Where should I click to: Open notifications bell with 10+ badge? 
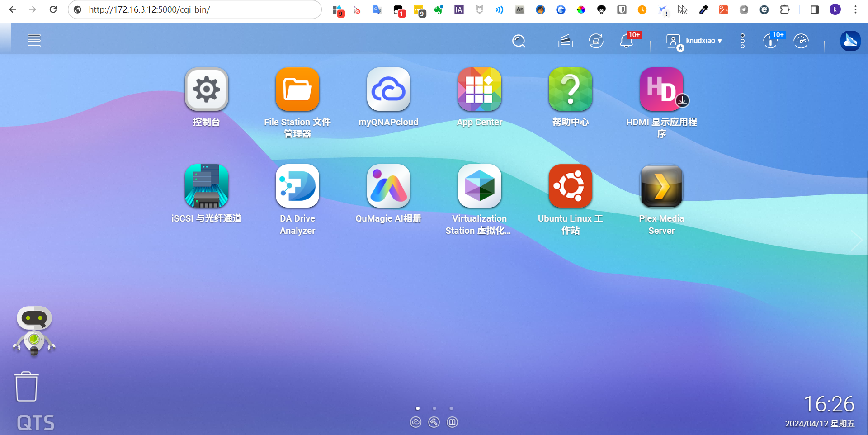(626, 41)
